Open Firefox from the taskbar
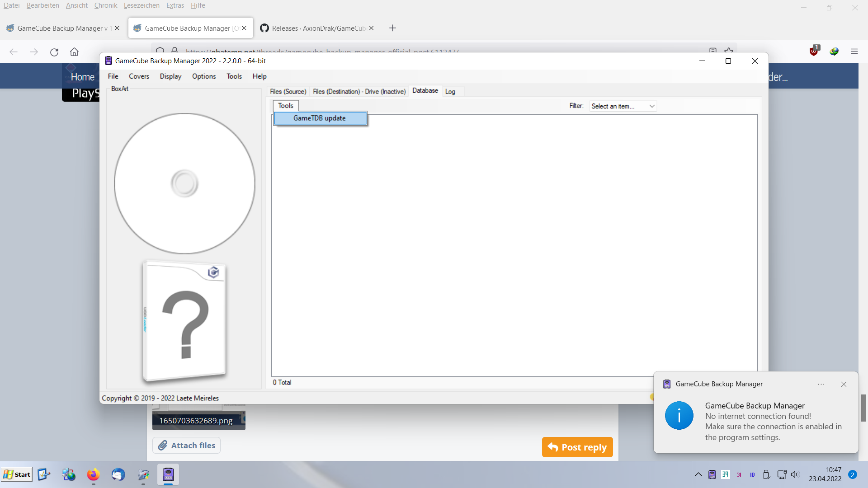 [93, 474]
